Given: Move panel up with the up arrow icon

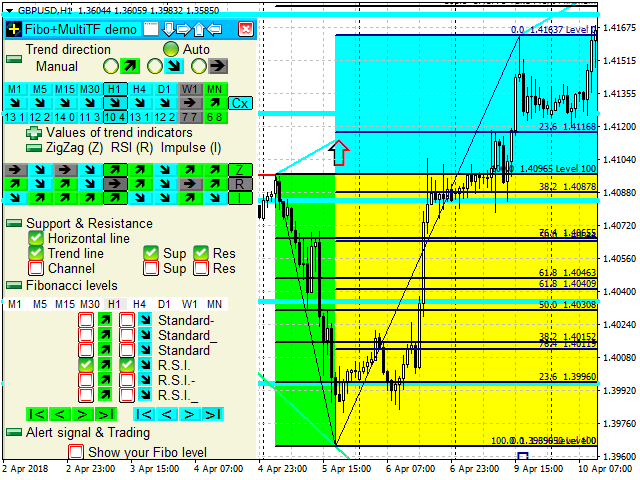Looking at the screenshot, I should point(199,29).
